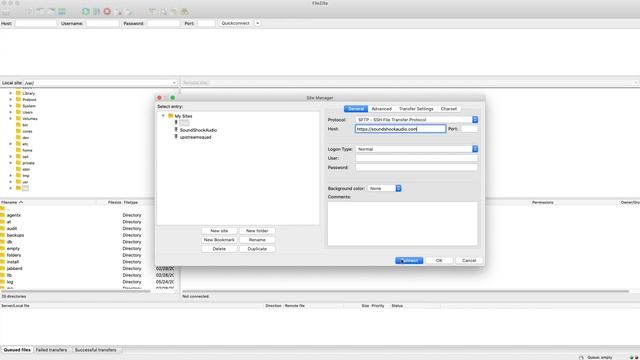Click the activity indicator lights in status bar
Screen dimensions: 640x360
click(x=634, y=357)
